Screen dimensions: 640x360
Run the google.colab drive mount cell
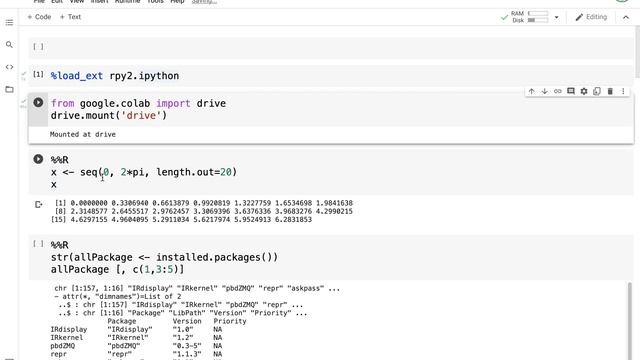pyautogui.click(x=38, y=102)
